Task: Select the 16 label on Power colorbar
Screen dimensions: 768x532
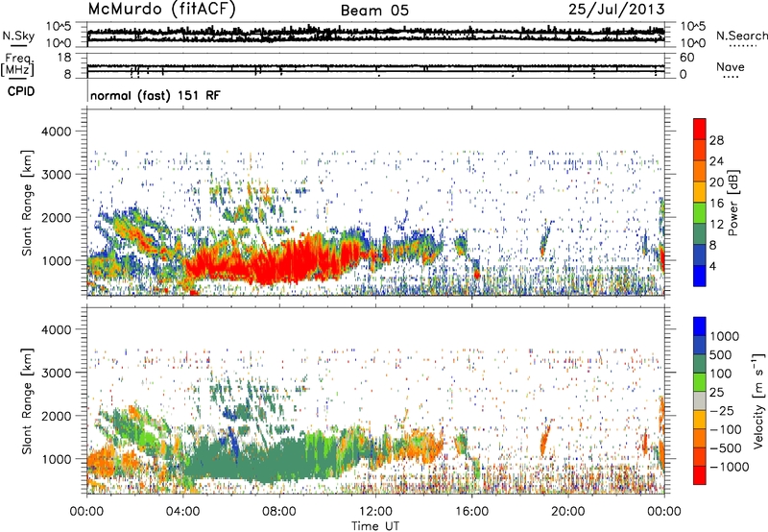Action: (x=716, y=204)
